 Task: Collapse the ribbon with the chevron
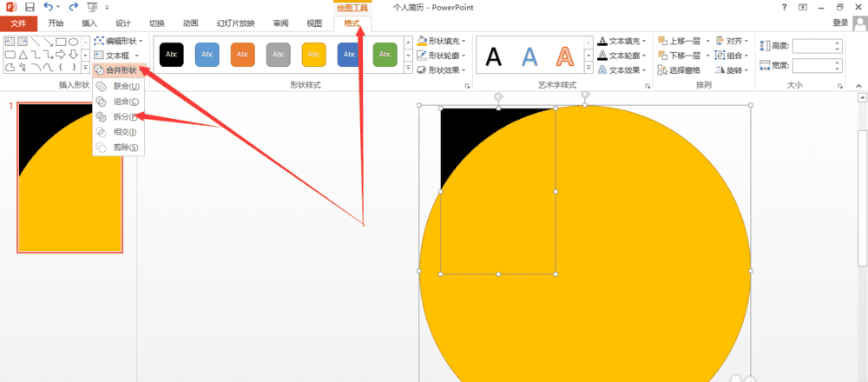click(858, 86)
